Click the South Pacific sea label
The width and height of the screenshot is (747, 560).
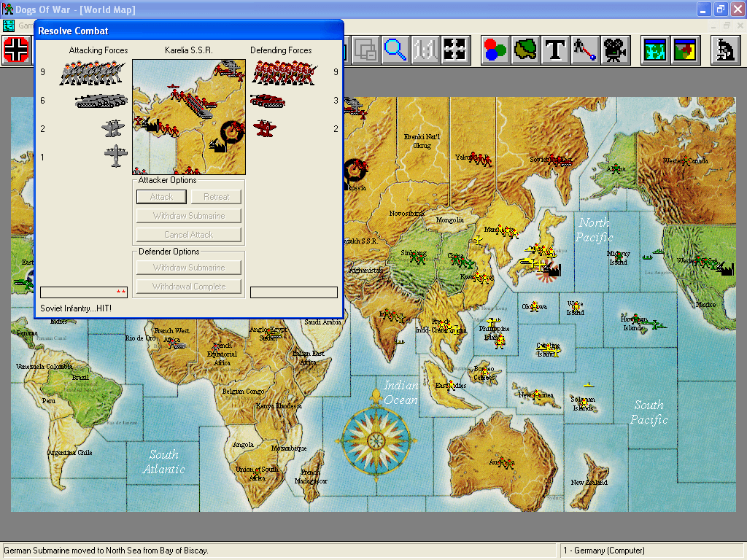[x=649, y=412]
